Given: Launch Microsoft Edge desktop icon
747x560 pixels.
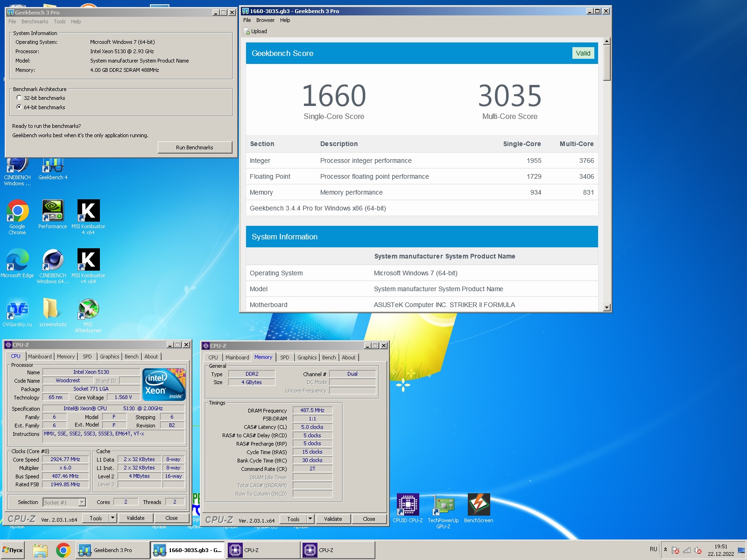Looking at the screenshot, I should (x=17, y=263).
